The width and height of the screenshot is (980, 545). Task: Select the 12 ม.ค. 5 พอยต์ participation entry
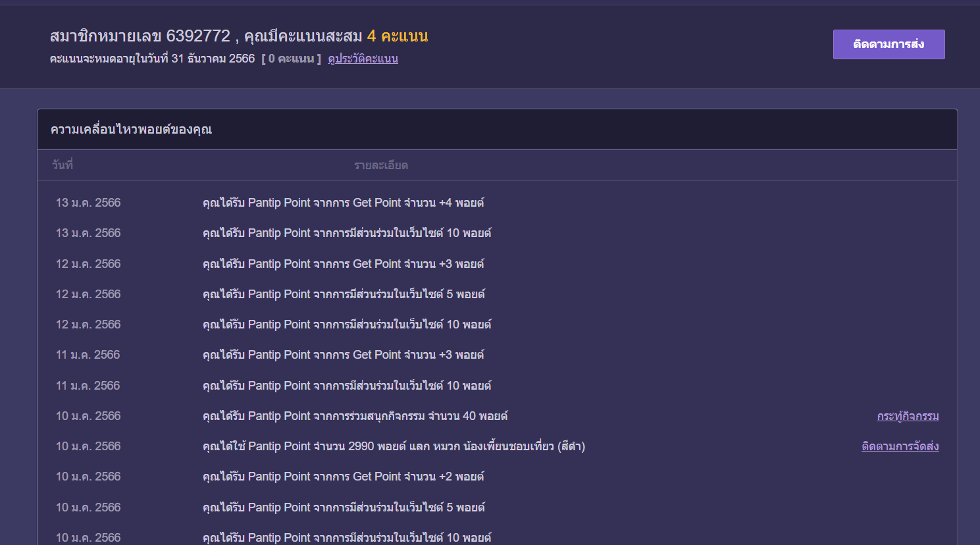pyautogui.click(x=344, y=294)
